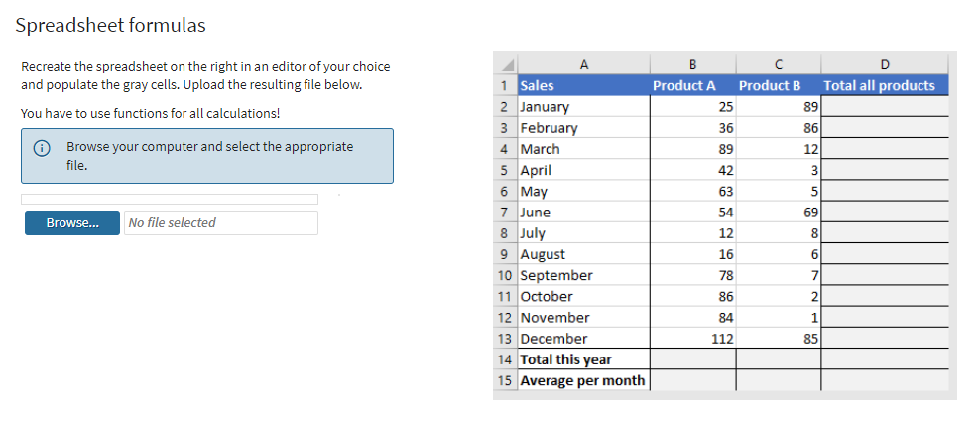Select column C header
Screen dimensions: 980x429
pyautogui.click(x=778, y=65)
